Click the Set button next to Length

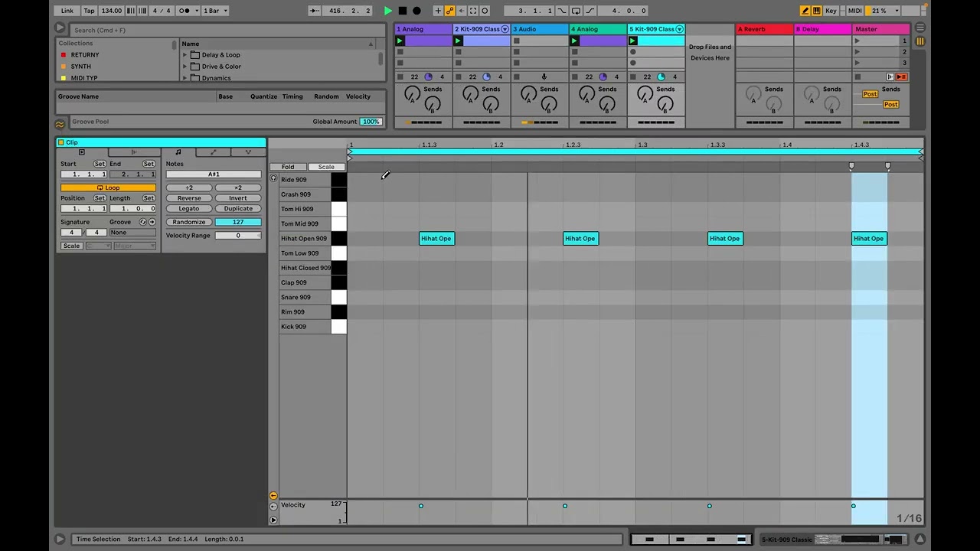point(149,198)
